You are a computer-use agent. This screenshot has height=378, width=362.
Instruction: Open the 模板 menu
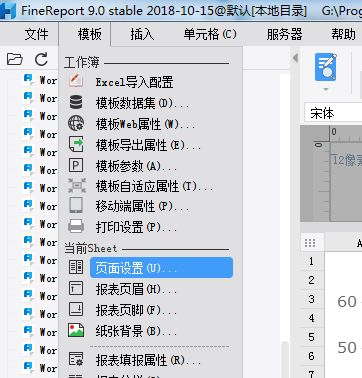89,34
